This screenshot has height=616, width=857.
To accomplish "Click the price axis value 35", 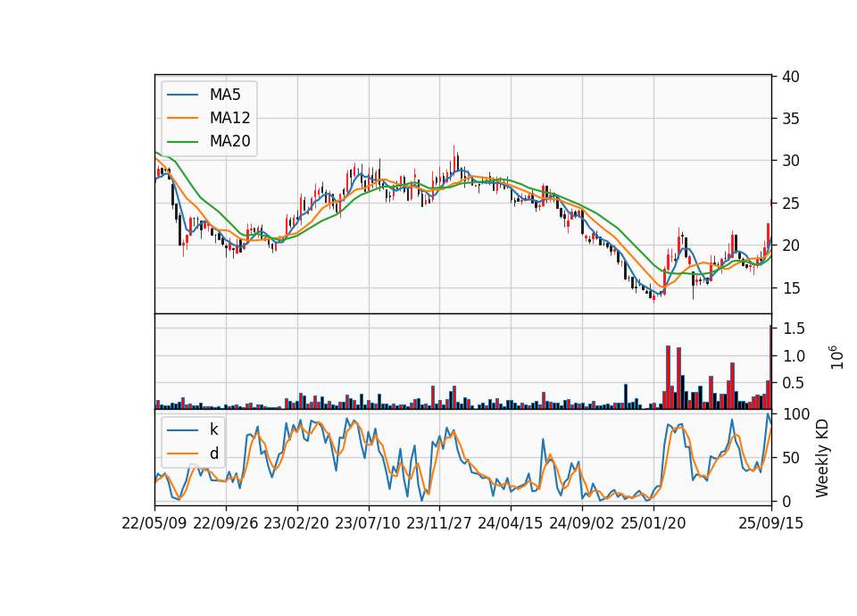I will click(x=790, y=119).
